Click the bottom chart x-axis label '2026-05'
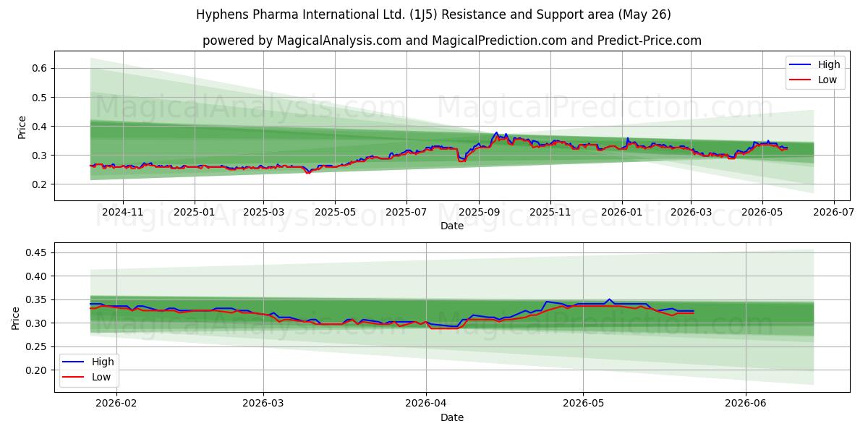Viewport: 868px width, 434px height. click(583, 404)
